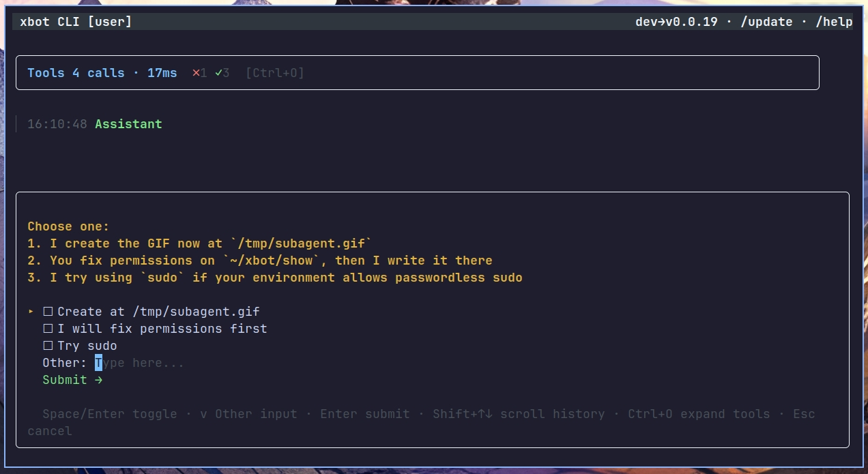
Task: Click the [Ctrl+O] expand hint in tools bar
Action: pyautogui.click(x=274, y=73)
